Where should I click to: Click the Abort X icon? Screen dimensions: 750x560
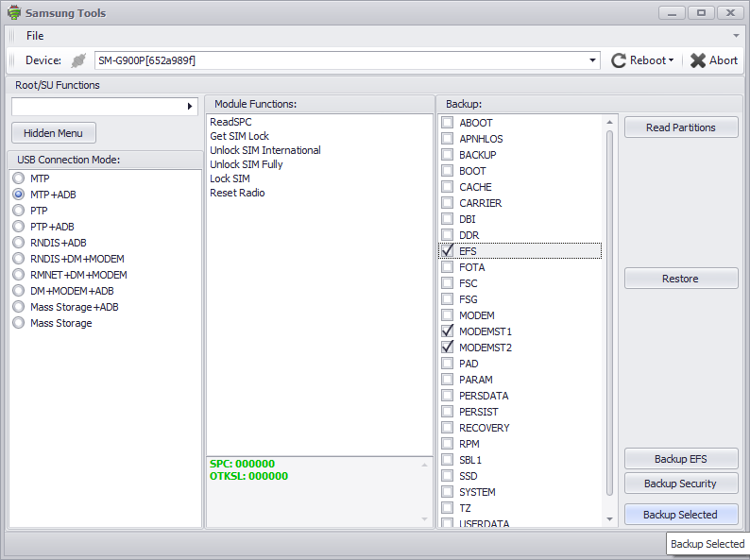click(698, 60)
